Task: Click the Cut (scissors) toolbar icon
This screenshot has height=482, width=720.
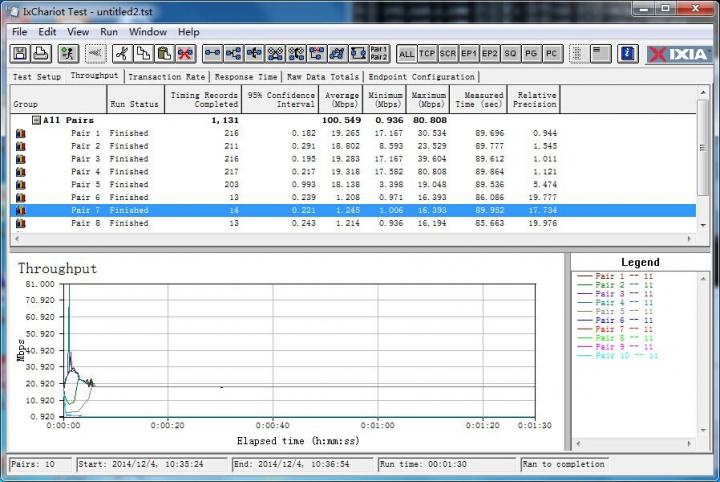Action: click(122, 54)
